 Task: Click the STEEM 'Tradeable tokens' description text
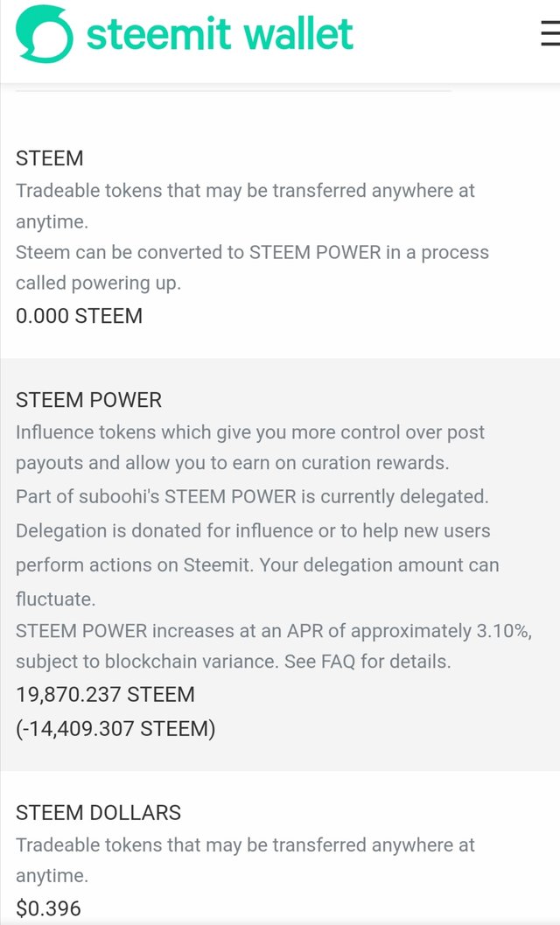[246, 206]
